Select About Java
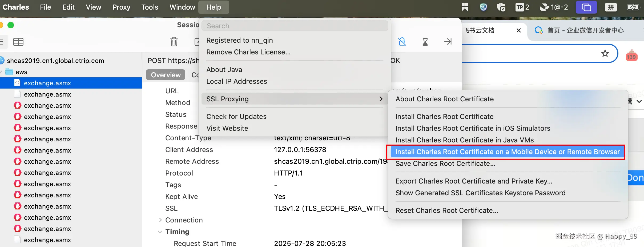 coord(295,70)
